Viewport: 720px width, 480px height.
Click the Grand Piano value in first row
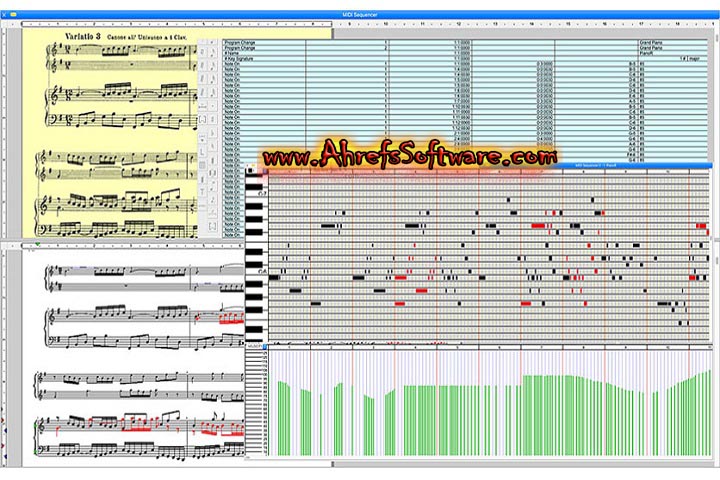coord(652,43)
